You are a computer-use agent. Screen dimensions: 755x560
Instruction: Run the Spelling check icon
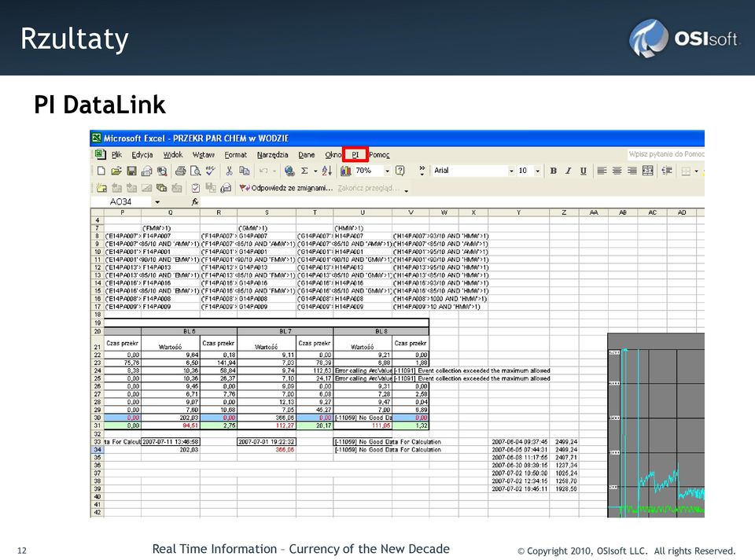(x=211, y=171)
